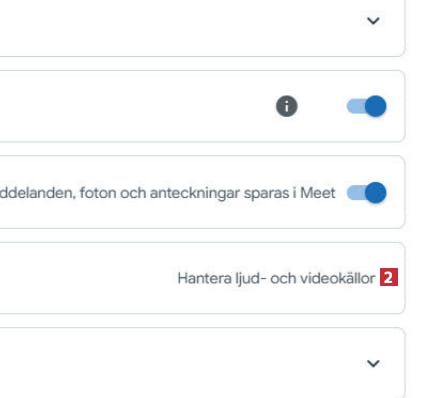Expand the top settings card chevron
The height and width of the screenshot is (398, 421).
373,21
